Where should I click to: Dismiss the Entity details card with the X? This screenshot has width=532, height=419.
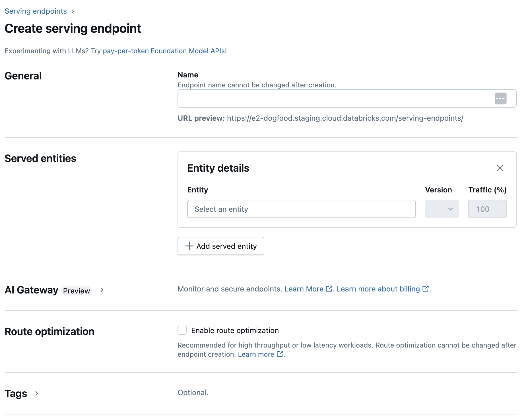(x=500, y=168)
